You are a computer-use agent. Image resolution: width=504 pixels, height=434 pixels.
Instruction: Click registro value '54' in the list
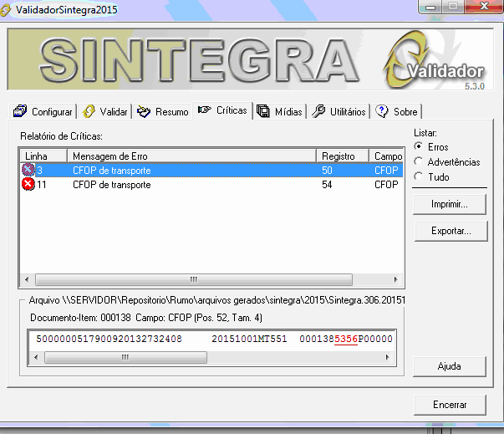pyautogui.click(x=327, y=185)
